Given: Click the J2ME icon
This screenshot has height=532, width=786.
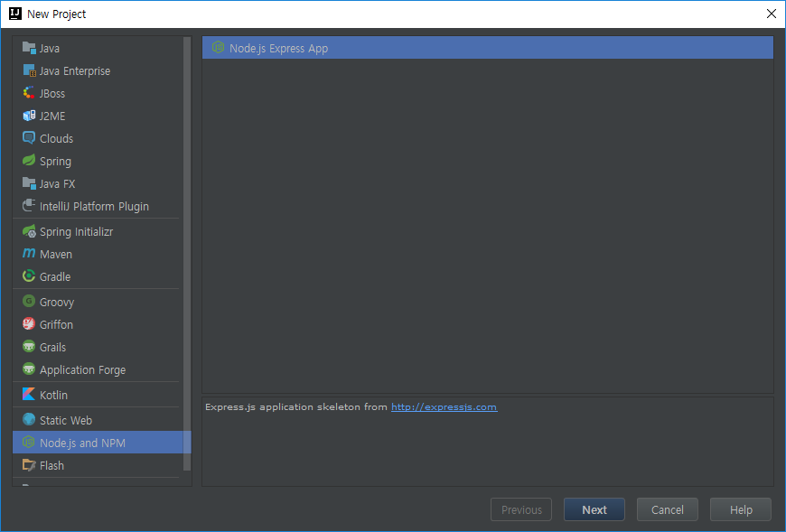Looking at the screenshot, I should coord(29,116).
